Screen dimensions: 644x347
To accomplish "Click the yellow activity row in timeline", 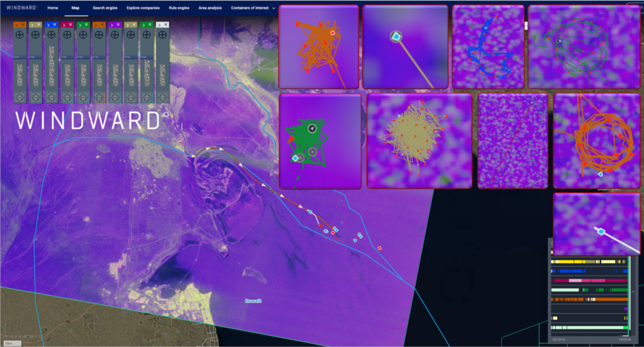I will tap(589, 262).
